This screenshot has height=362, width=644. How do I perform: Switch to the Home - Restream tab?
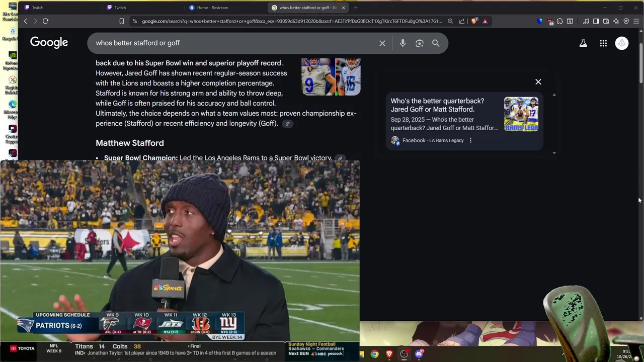click(225, 8)
